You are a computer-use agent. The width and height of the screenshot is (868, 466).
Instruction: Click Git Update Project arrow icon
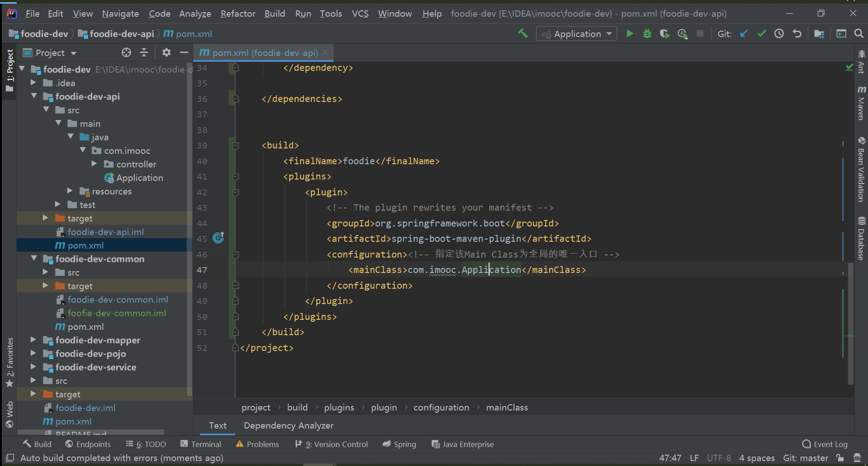pyautogui.click(x=744, y=33)
